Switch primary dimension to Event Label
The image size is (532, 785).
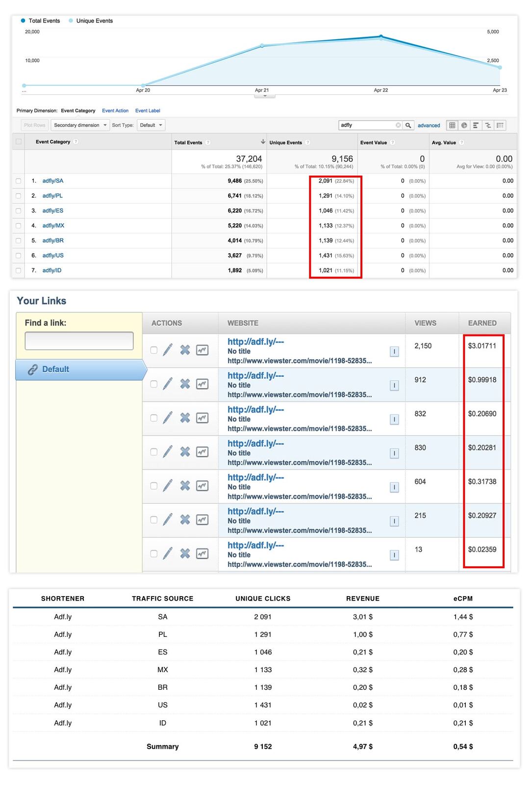pyautogui.click(x=148, y=111)
